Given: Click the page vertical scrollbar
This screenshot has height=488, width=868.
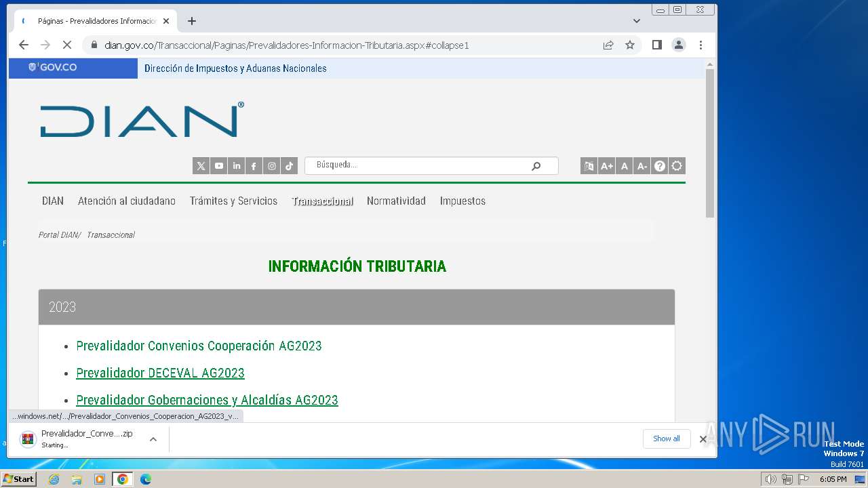Looking at the screenshot, I should pos(710,142).
